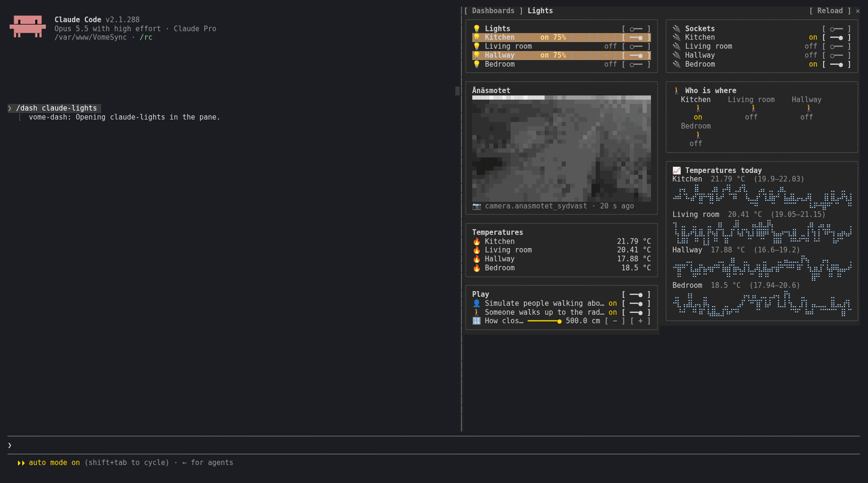The width and height of the screenshot is (868, 483).
Task: Click the chart icon next to Temperatures today
Action: click(676, 171)
